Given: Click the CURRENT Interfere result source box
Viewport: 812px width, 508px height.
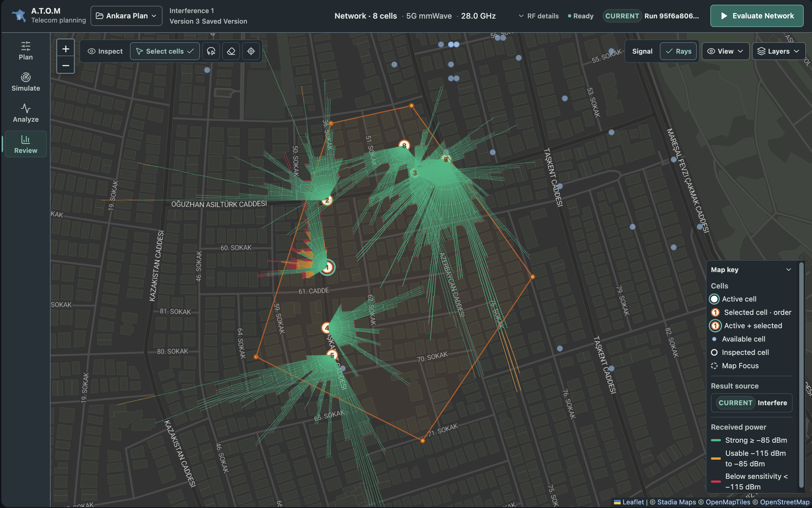Looking at the screenshot, I should tap(751, 402).
